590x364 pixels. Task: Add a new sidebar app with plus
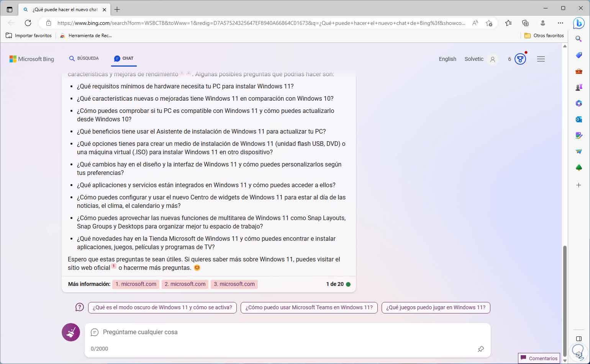(x=579, y=185)
